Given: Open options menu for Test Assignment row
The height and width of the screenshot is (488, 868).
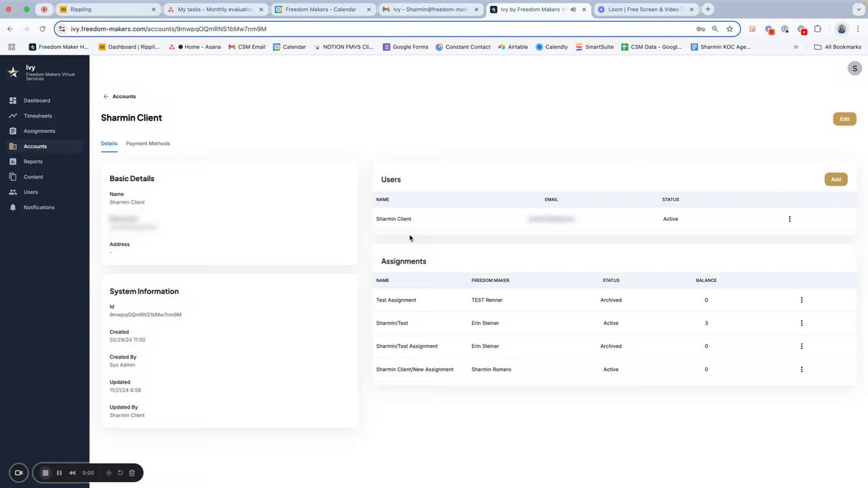Looking at the screenshot, I should coord(802,300).
